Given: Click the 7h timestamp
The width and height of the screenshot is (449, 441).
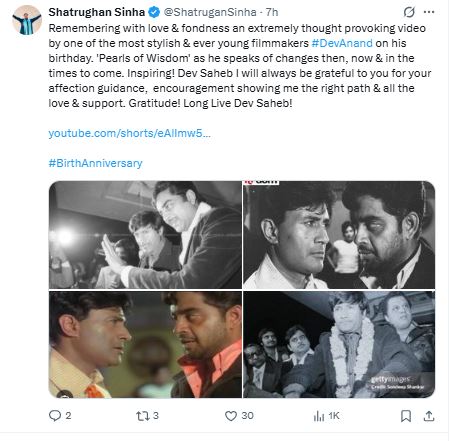Looking at the screenshot, I should pos(272,12).
